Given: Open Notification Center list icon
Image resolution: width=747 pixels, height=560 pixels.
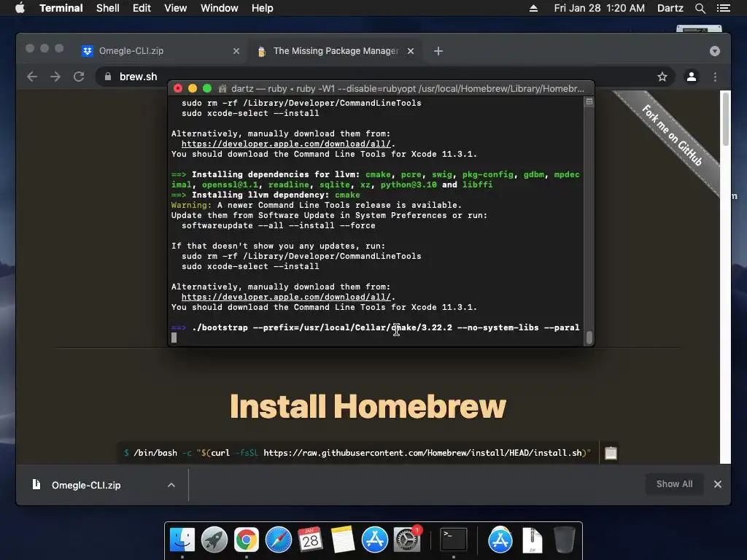Looking at the screenshot, I should point(723,8).
